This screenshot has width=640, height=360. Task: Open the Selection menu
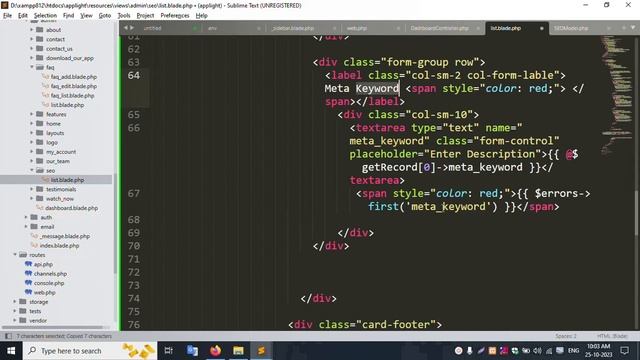click(45, 16)
